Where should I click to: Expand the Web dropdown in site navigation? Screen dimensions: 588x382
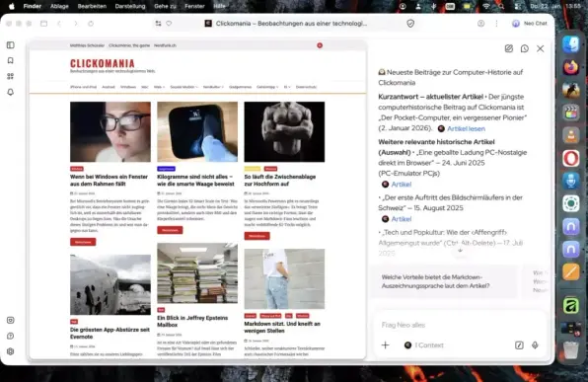[x=159, y=87]
